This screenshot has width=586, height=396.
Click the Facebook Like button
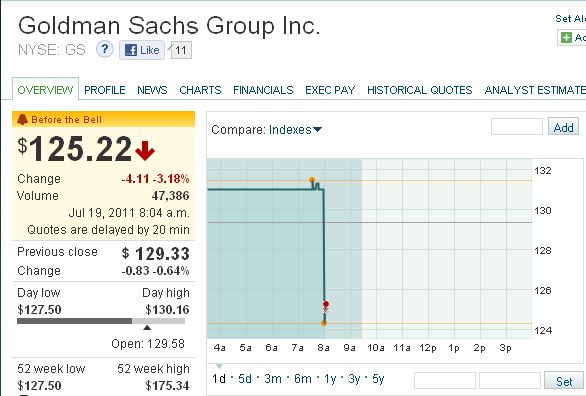(142, 50)
